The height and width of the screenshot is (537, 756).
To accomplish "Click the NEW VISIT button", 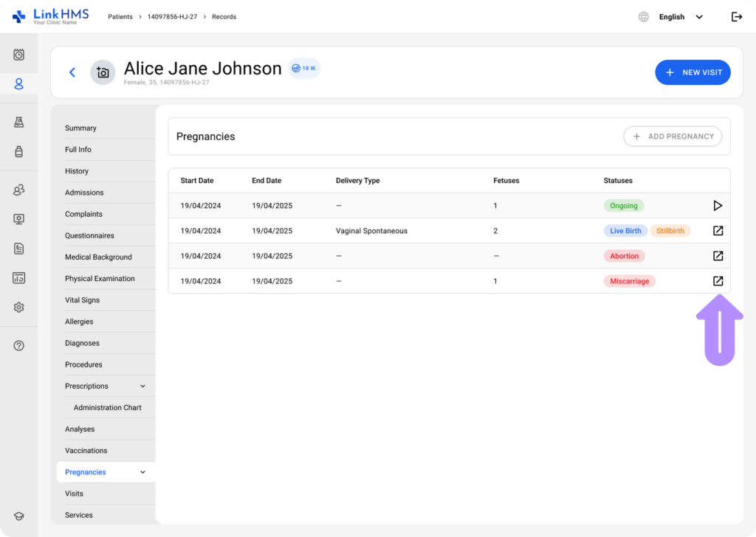I will coord(693,72).
